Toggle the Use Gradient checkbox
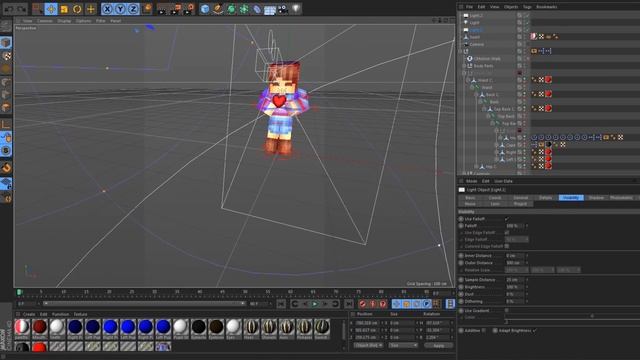 507,311
